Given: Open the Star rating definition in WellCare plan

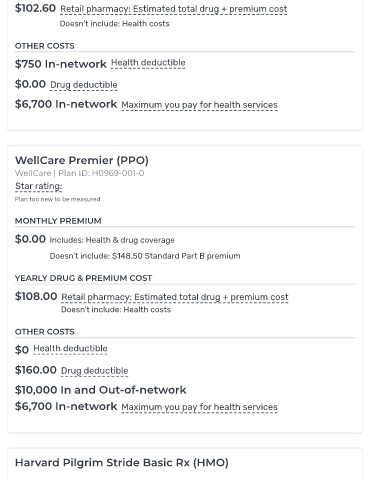Looking at the screenshot, I should pos(39,186).
